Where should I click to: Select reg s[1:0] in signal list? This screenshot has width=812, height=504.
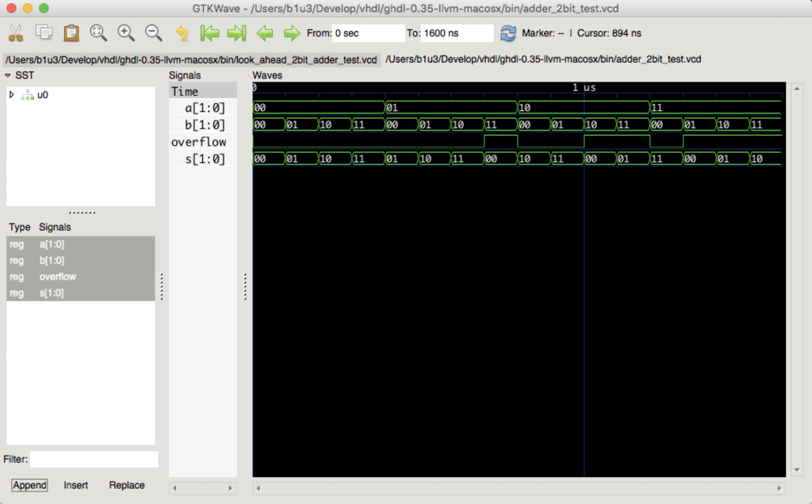pos(80,293)
